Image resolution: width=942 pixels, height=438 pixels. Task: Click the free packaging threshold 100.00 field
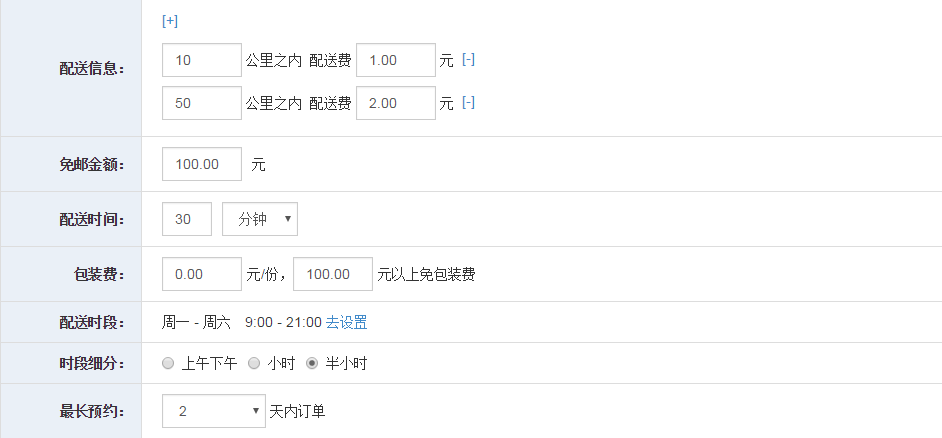(333, 274)
